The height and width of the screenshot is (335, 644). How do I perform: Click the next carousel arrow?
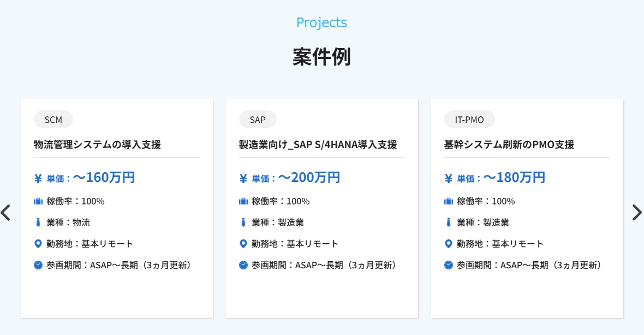coord(636,212)
